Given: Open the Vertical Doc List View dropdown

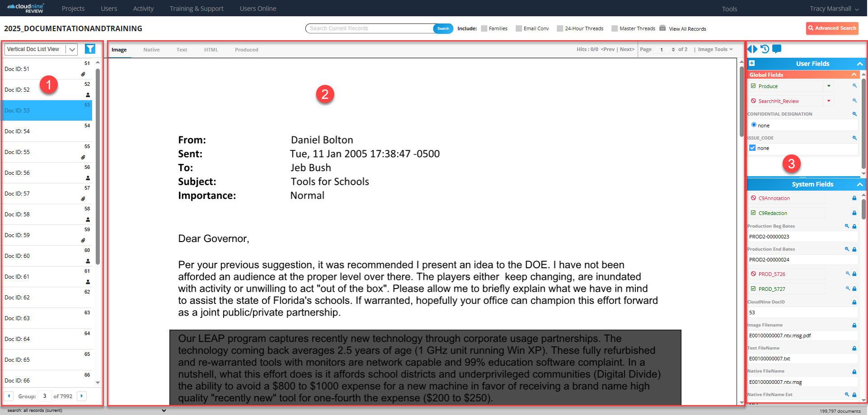Looking at the screenshot, I should [x=71, y=49].
